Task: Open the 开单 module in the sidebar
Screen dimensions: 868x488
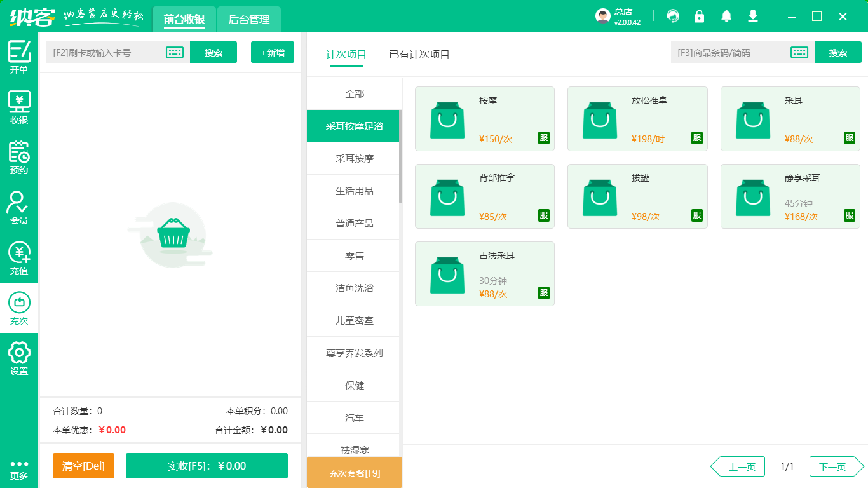Action: point(19,58)
